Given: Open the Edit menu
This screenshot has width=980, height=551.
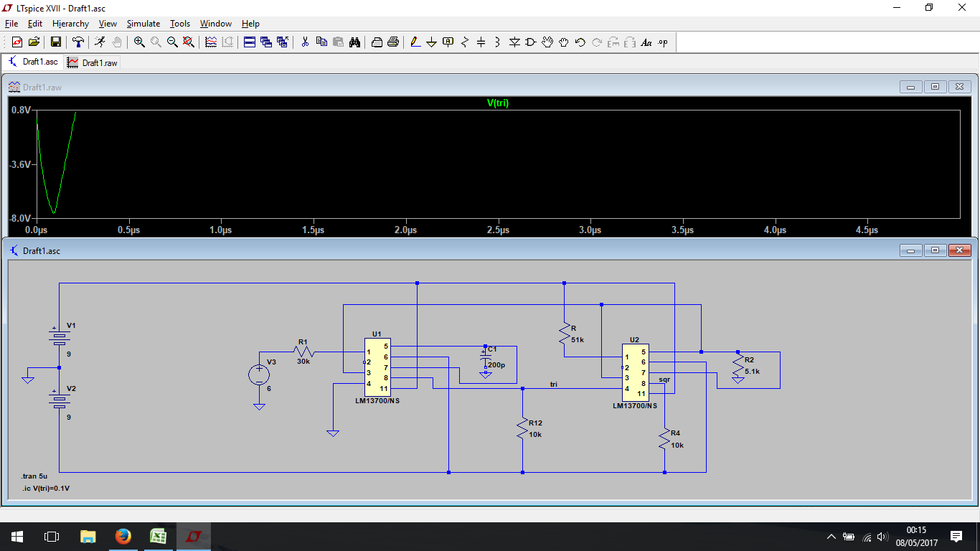Looking at the screenshot, I should coord(35,24).
